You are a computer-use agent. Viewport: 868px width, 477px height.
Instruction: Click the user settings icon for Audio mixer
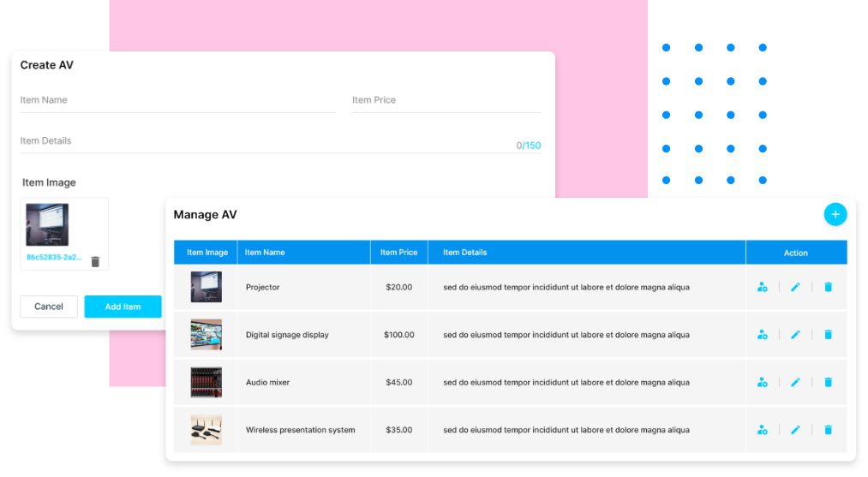click(x=762, y=383)
